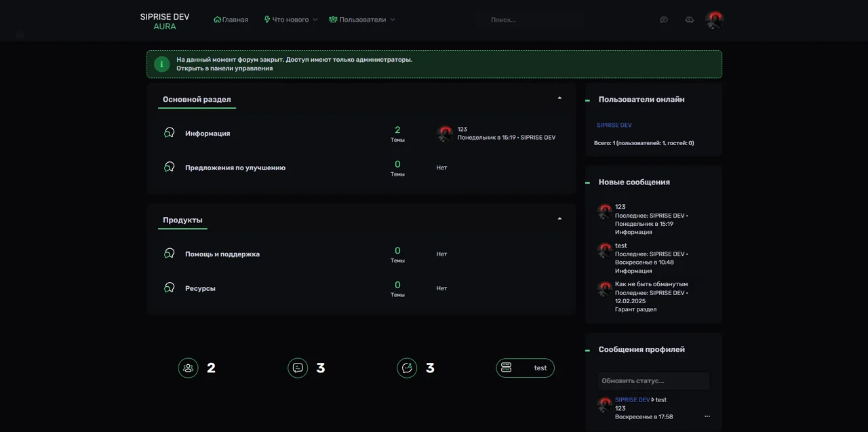The width and height of the screenshot is (868, 432).
Task: Go to the Главная navigation item
Action: pyautogui.click(x=231, y=20)
